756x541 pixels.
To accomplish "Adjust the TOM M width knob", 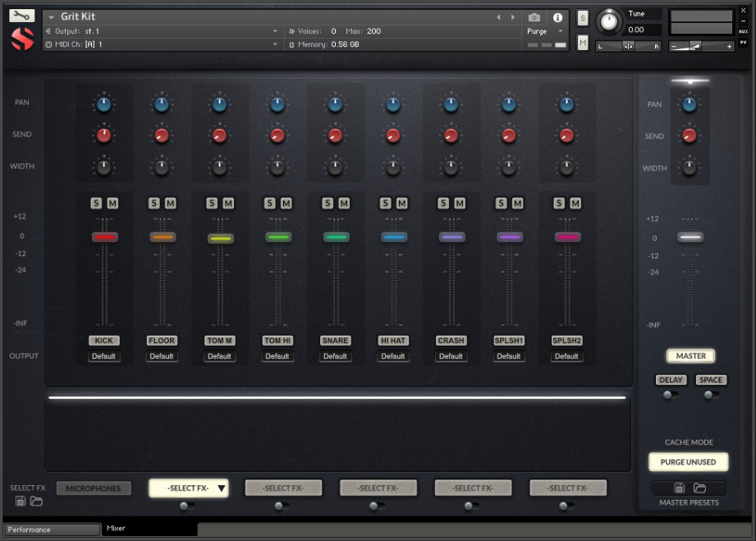I will (219, 167).
